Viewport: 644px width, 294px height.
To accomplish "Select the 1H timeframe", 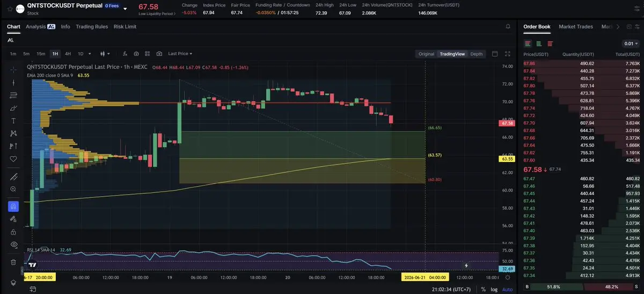I will 55,54.
